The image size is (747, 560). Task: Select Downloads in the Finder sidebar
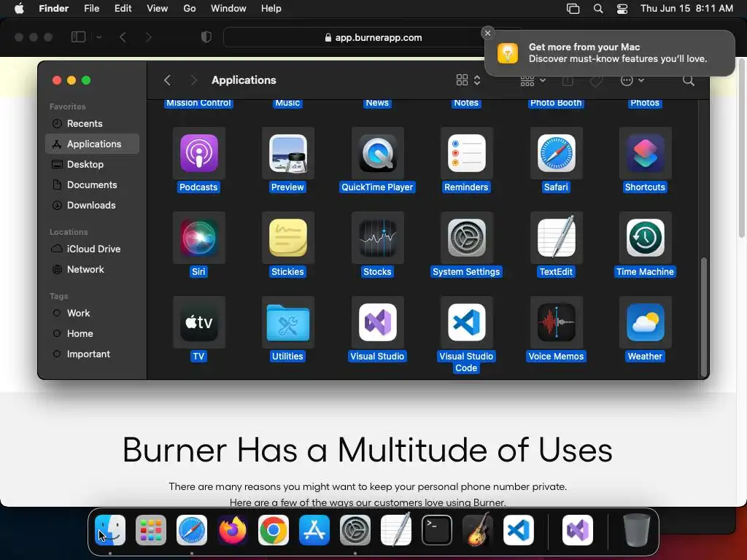pos(93,205)
